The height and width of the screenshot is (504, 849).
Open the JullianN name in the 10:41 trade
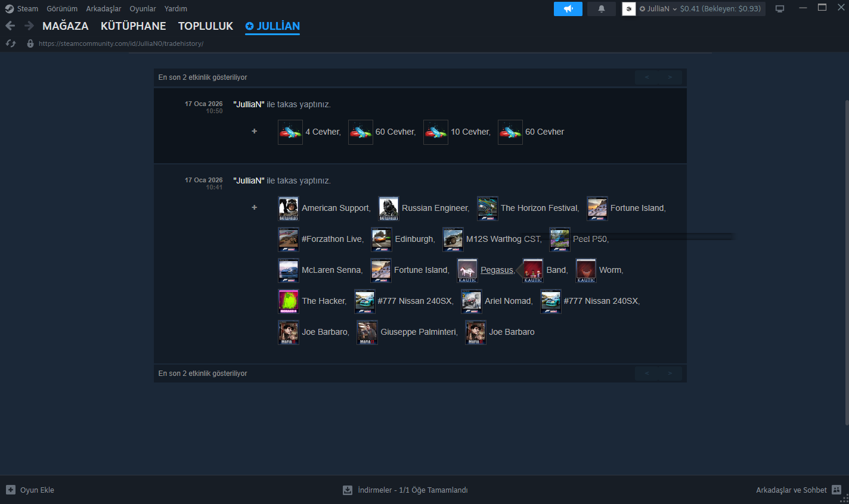[x=249, y=181]
